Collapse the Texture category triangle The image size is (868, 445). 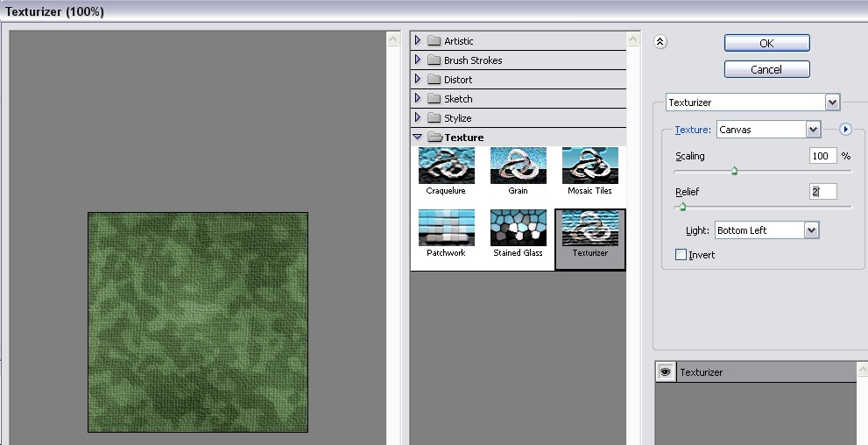tap(418, 138)
